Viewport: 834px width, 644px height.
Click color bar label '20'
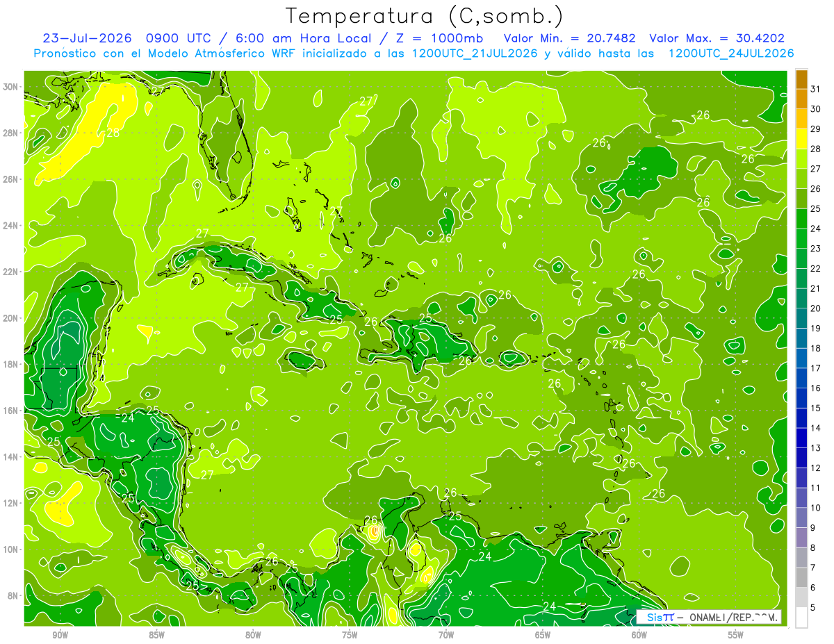click(x=816, y=308)
